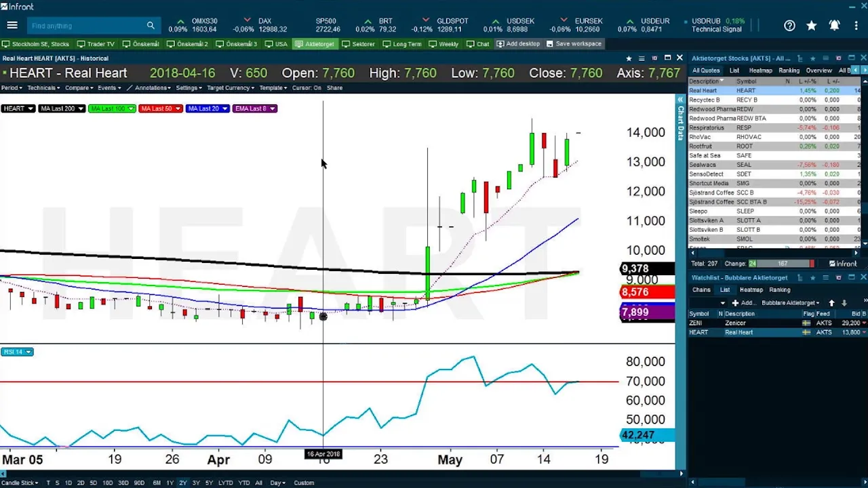Click the Share button
Viewport: 868px width, 488px height.
click(x=334, y=88)
